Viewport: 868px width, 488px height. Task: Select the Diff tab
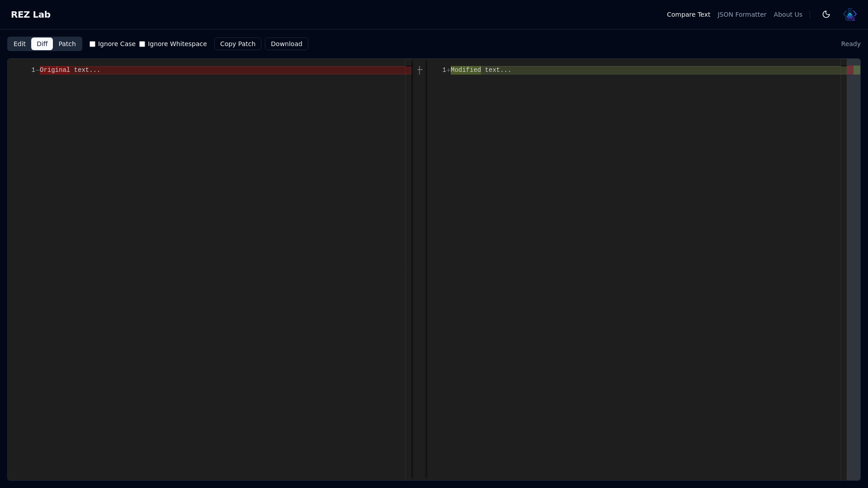point(42,44)
